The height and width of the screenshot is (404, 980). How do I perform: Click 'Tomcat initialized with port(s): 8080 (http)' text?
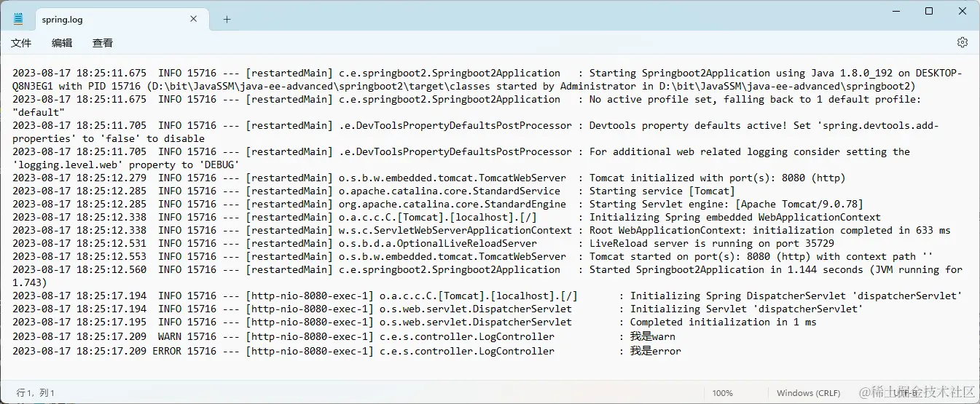click(x=718, y=178)
